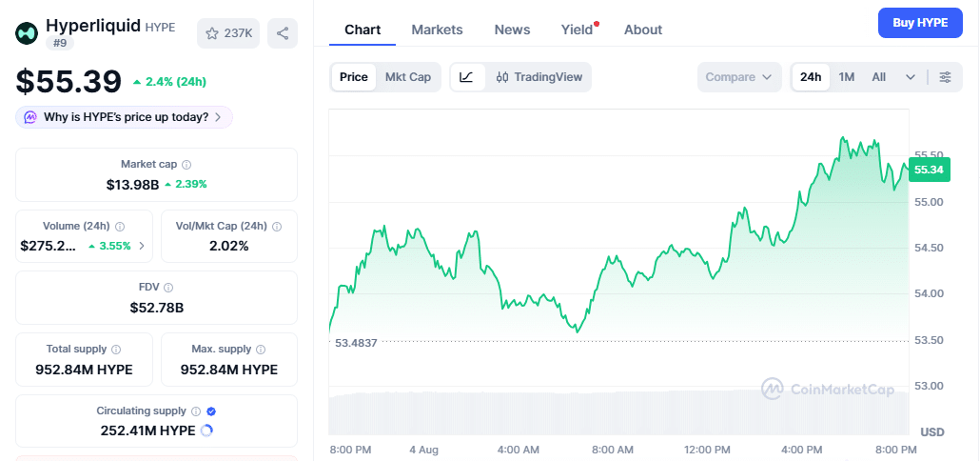This screenshot has height=461, width=980.
Task: Open the About tab
Action: coord(643,30)
